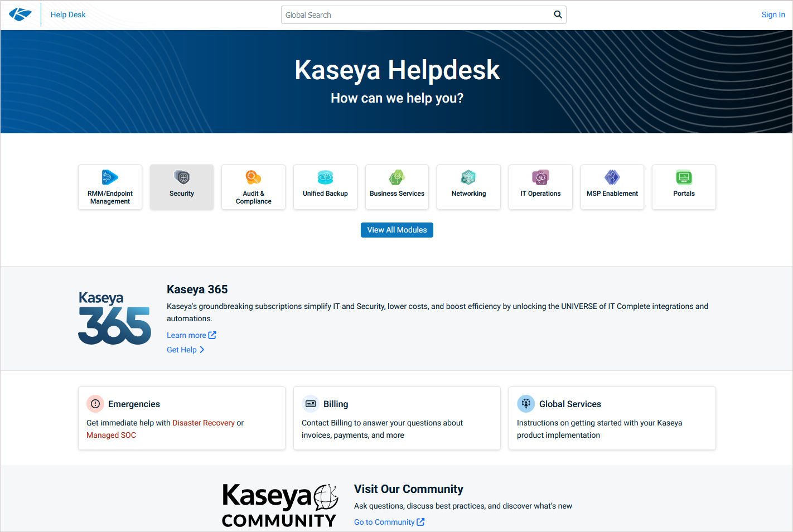Click the Global Services icon
Image resolution: width=793 pixels, height=532 pixels.
526,404
